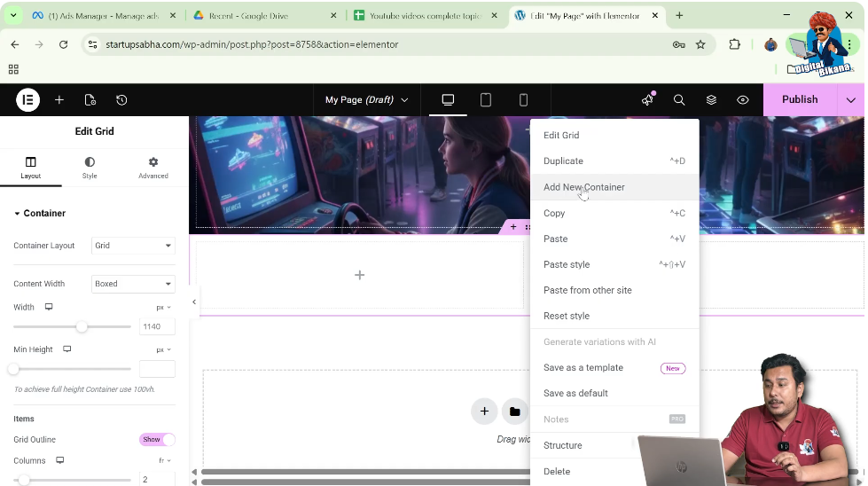Open the document Page Settings icon

[90, 100]
